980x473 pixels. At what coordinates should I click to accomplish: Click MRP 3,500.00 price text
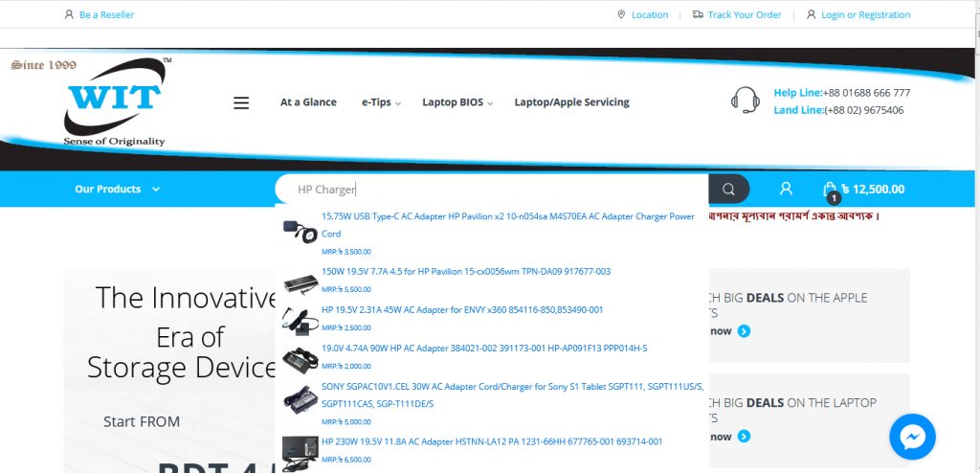coord(346,252)
